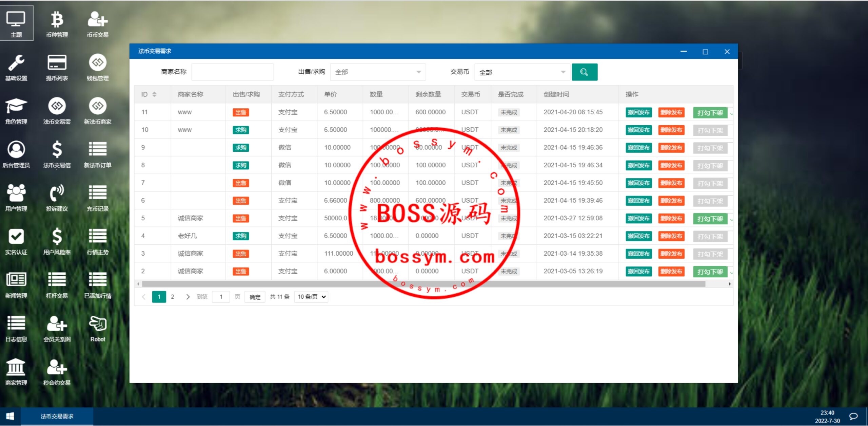Click 打勾下架 button for row ID 10
Viewport: 868px width, 426px height.
(x=710, y=130)
